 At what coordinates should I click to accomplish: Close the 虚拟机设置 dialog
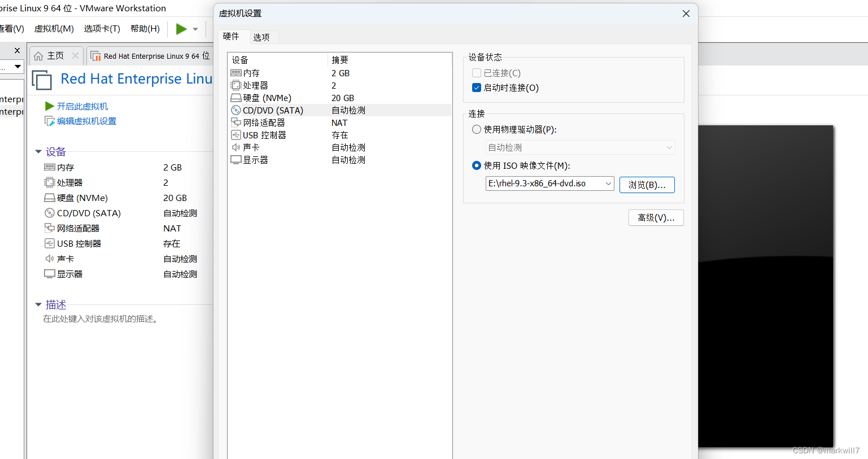pos(686,14)
